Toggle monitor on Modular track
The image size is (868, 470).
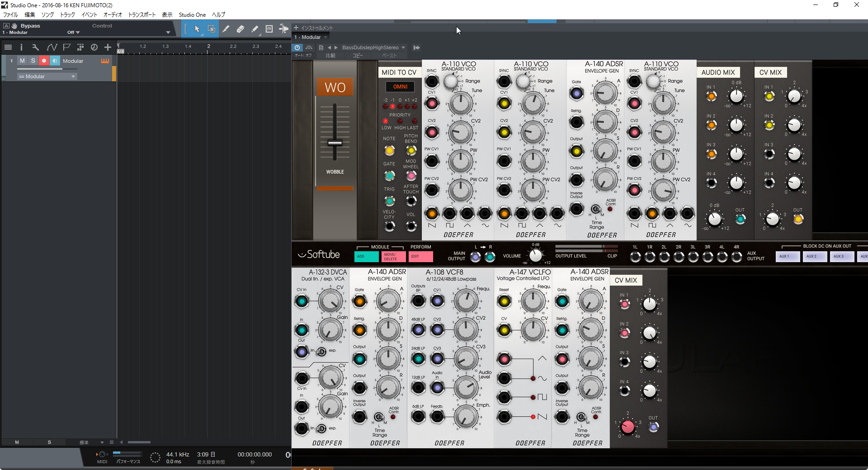[55, 61]
